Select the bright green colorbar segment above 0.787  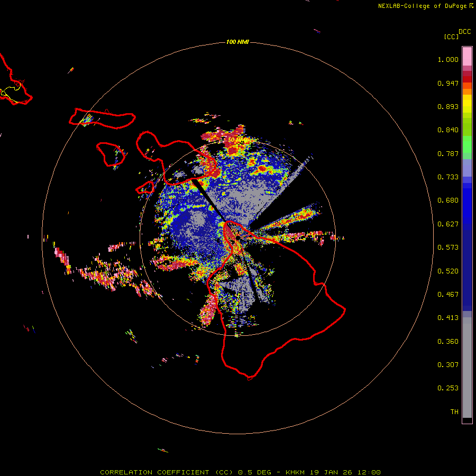pyautogui.click(x=467, y=144)
